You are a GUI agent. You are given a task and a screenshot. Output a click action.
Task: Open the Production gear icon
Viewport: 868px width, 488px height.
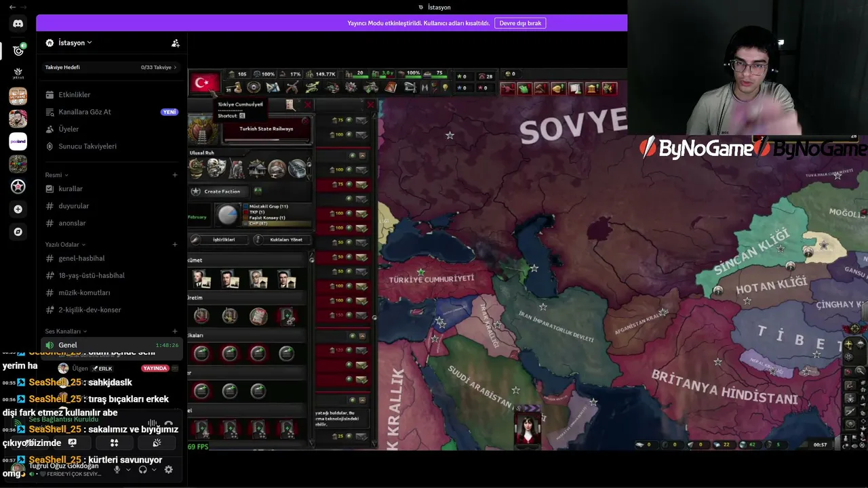(351, 87)
